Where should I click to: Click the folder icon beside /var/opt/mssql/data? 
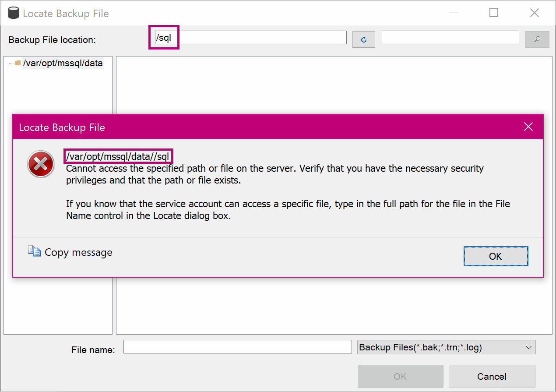click(17, 63)
